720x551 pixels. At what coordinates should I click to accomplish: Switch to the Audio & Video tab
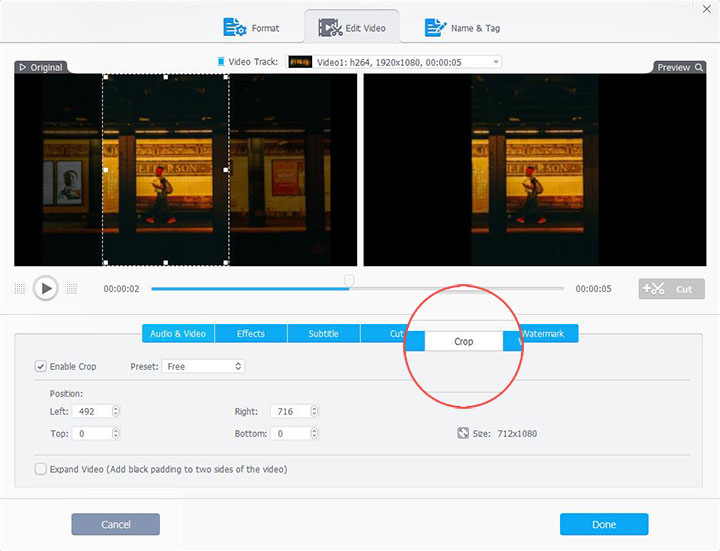[x=178, y=333]
